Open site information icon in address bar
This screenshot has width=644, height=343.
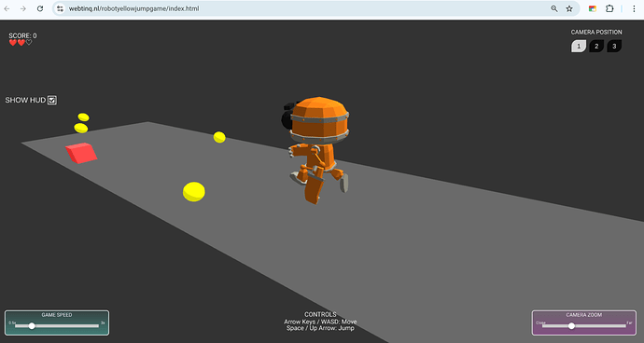(x=60, y=8)
